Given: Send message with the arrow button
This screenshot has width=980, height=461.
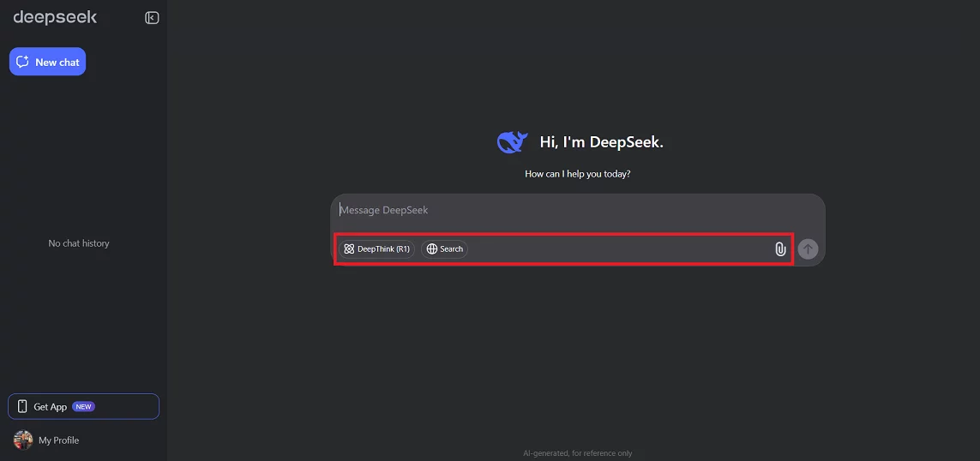Looking at the screenshot, I should point(809,248).
